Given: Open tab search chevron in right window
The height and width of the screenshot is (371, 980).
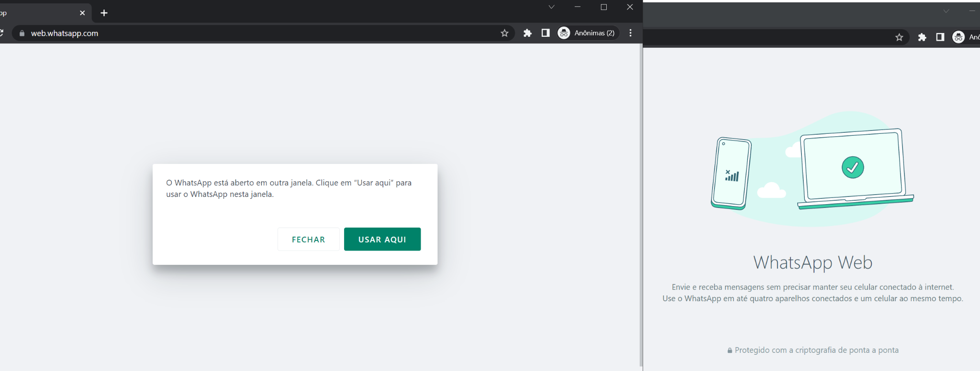Looking at the screenshot, I should [946, 11].
